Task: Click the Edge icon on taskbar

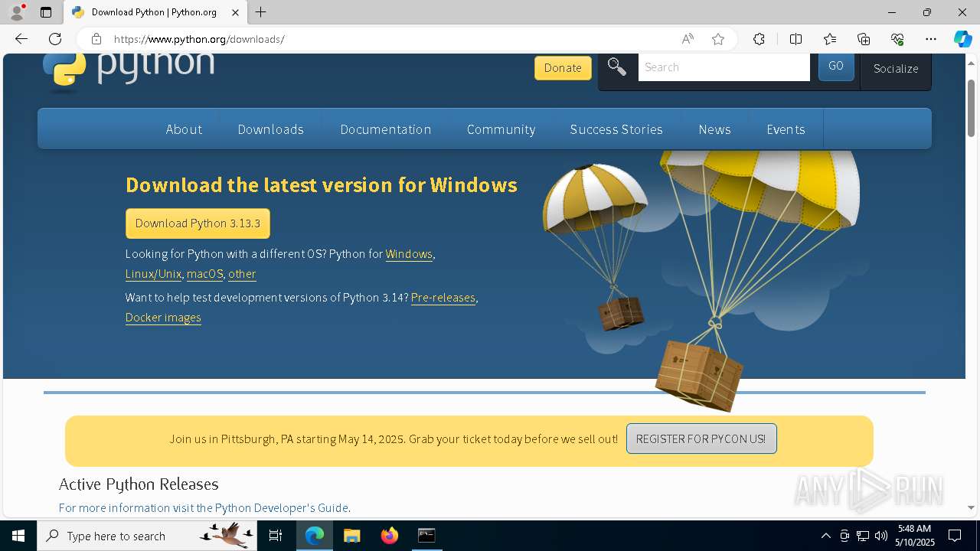Action: [315, 536]
